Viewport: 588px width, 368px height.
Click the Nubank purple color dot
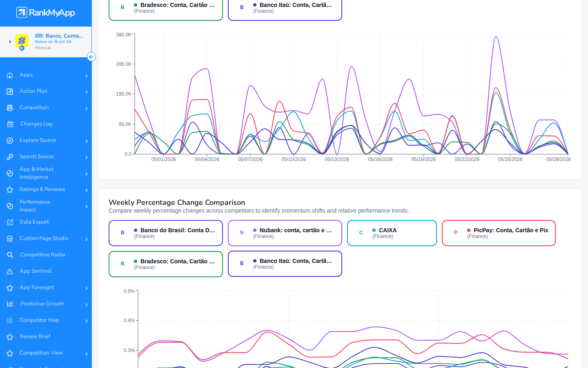click(255, 230)
